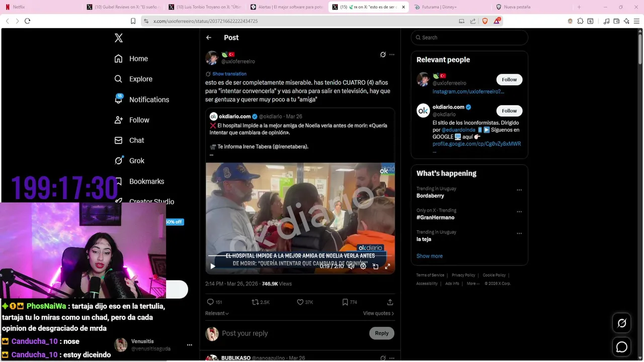Screen dimensions: 644x362
Task: Click the floating Grok button
Action: [x=622, y=323]
